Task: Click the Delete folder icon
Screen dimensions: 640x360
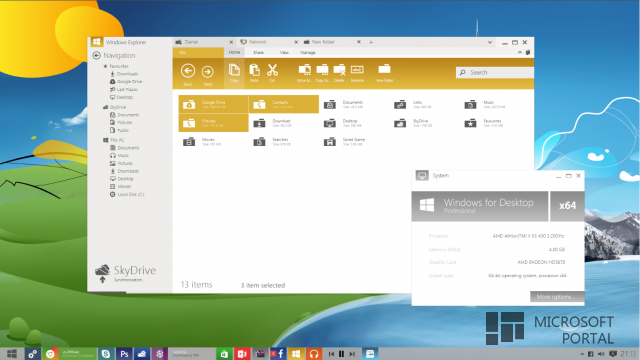Action: point(339,70)
